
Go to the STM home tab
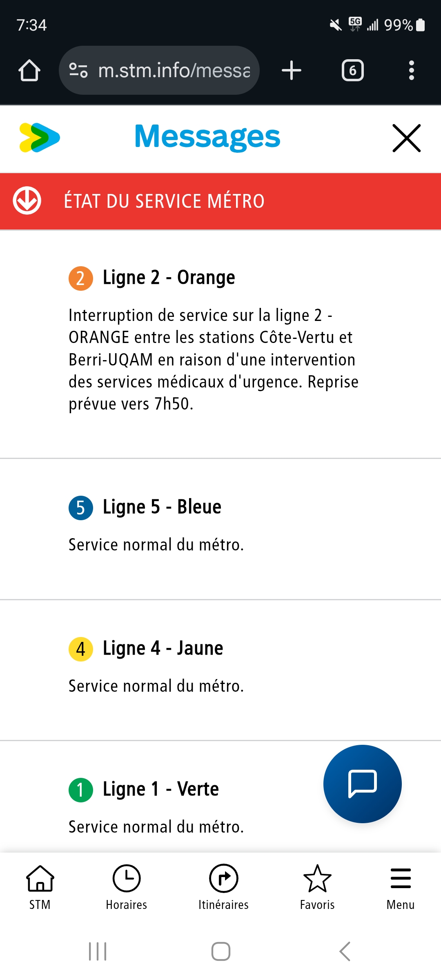pyautogui.click(x=40, y=887)
